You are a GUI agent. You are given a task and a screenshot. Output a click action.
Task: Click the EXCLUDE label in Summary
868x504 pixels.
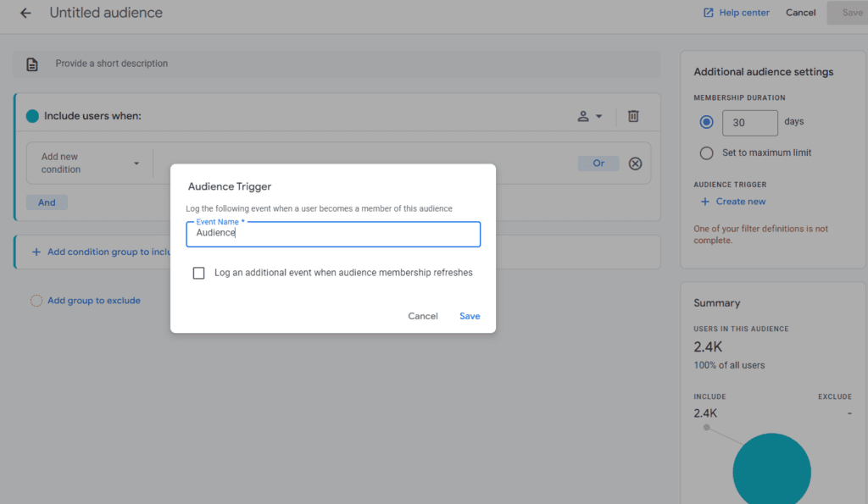(x=835, y=396)
